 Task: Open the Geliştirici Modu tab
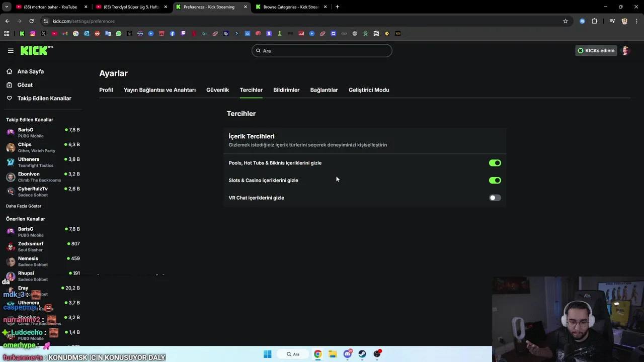369,90
